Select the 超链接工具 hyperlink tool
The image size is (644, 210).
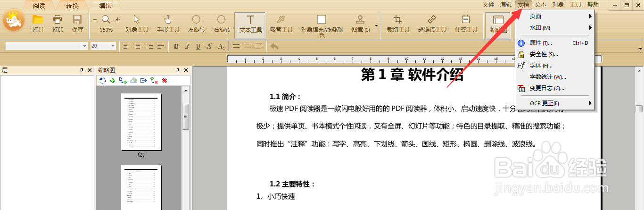432,24
